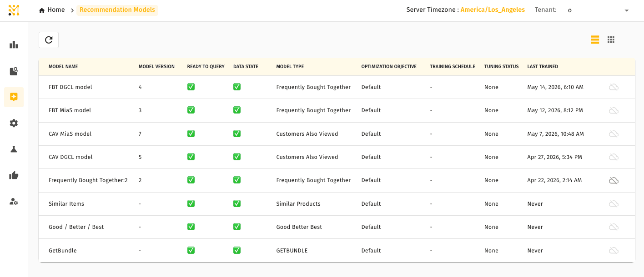Open the catalog search sidebar icon
The height and width of the screenshot is (277, 644).
pyautogui.click(x=14, y=71)
